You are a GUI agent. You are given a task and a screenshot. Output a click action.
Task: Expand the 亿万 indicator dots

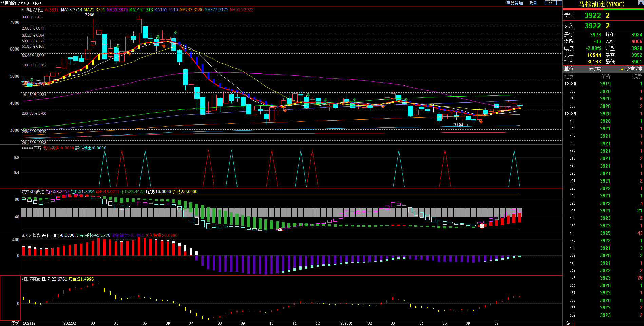27,148
